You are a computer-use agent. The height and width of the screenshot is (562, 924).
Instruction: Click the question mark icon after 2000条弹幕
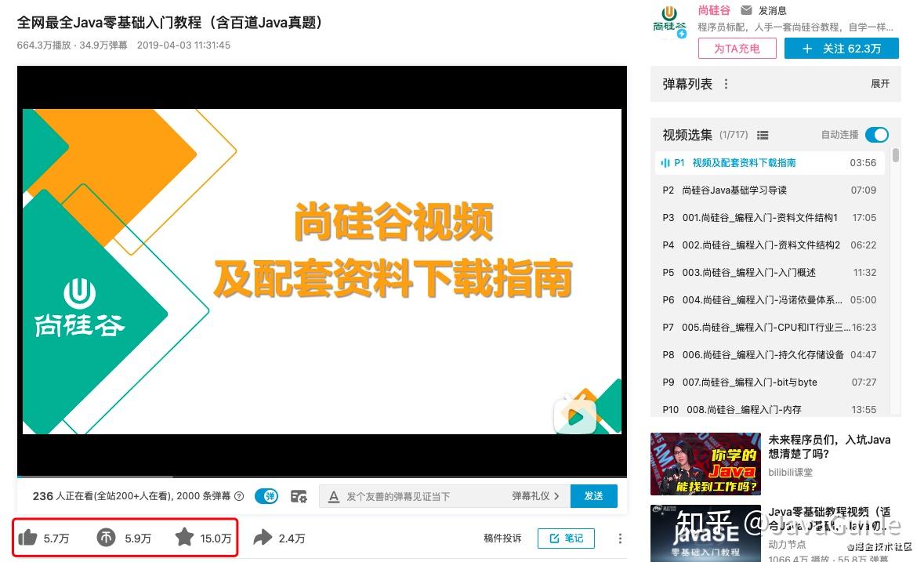tap(239, 496)
